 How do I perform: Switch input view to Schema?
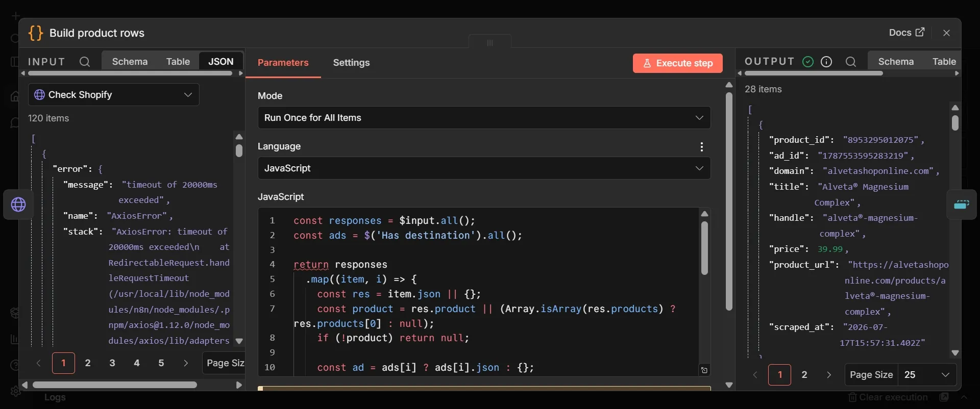click(130, 61)
